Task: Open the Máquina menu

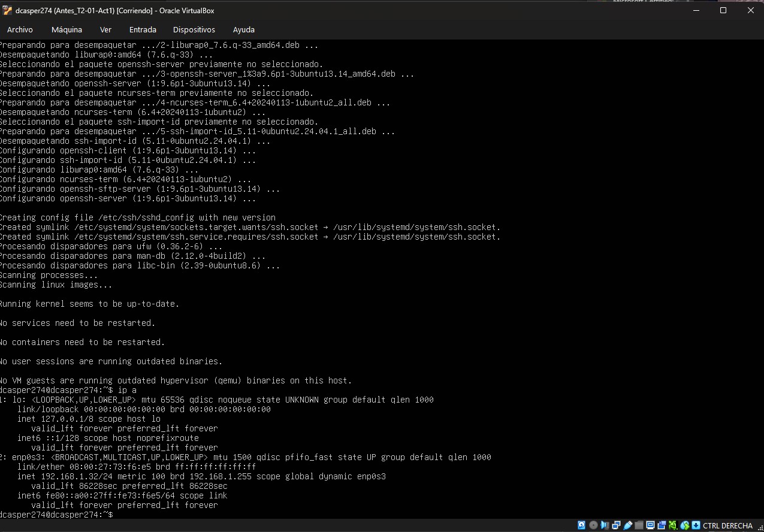Action: click(67, 29)
